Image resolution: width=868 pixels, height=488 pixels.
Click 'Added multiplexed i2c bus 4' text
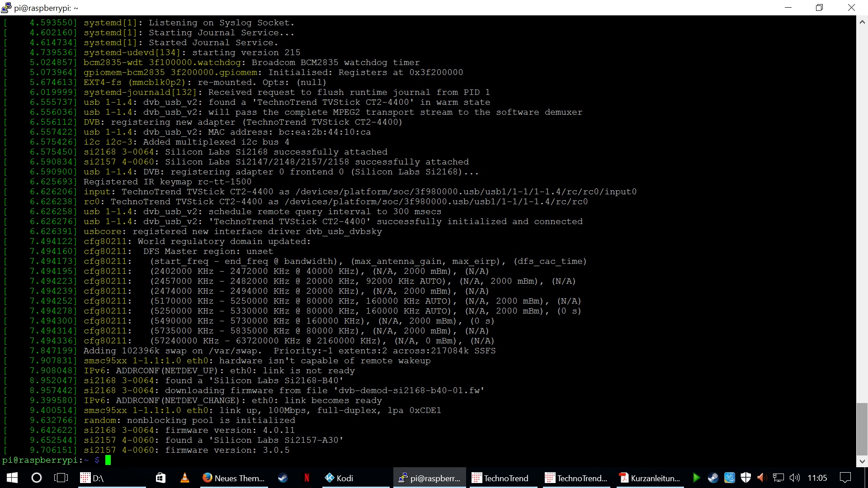tap(216, 142)
